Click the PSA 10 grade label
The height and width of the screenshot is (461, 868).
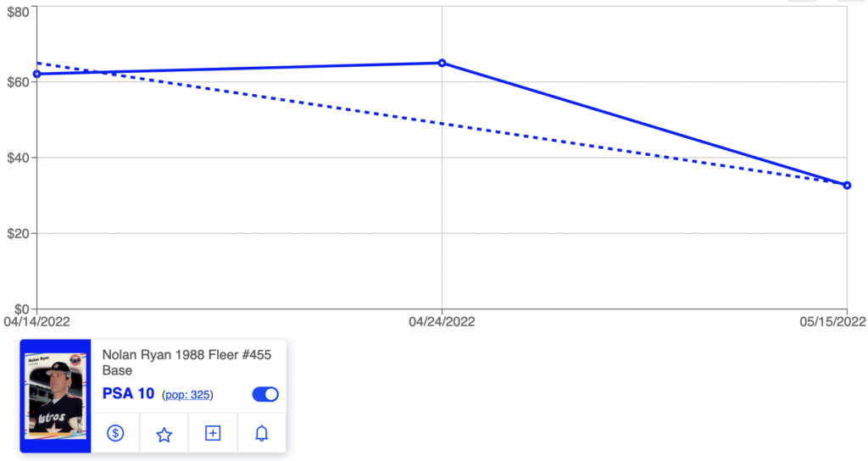coord(129,393)
